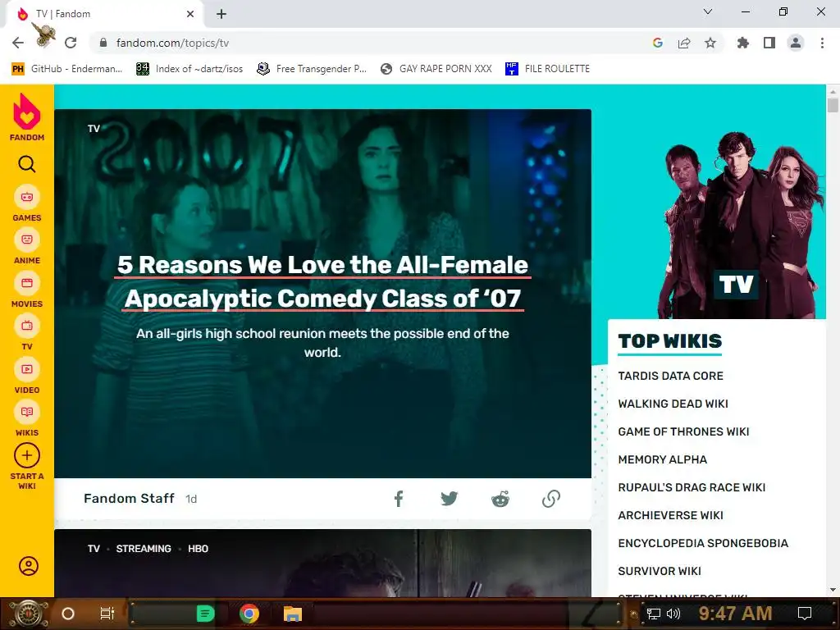Open WALKING DEAD WIKI link
The width and height of the screenshot is (840, 630).
click(673, 404)
